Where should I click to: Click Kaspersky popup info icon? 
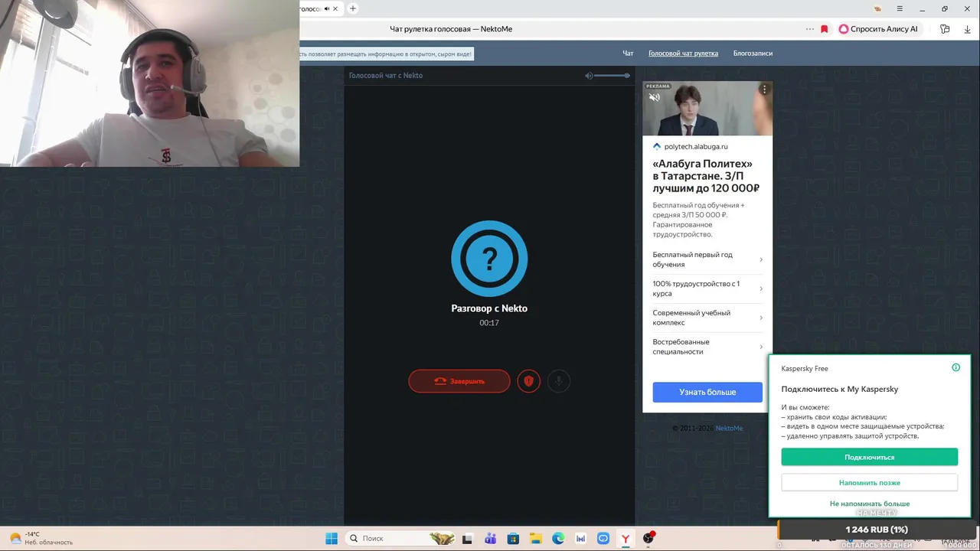(x=955, y=367)
